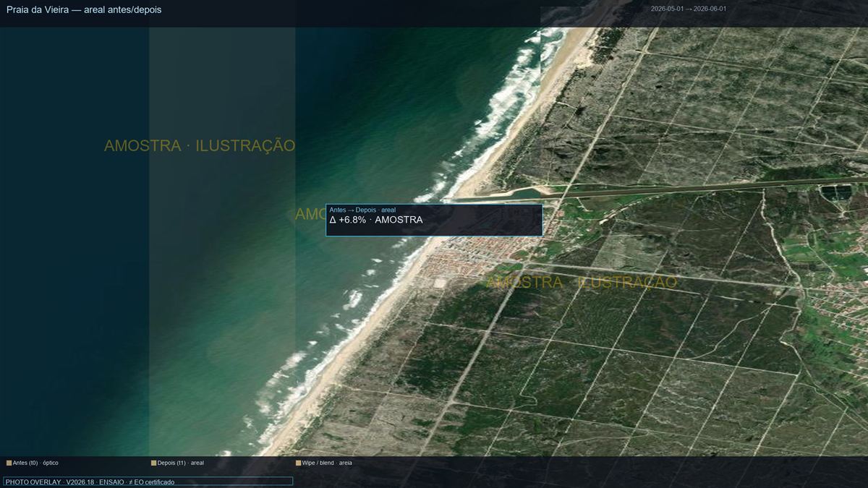Click the Δ +6.8% · AMOSTRA tooltip value
Image resolution: width=868 pixels, height=488 pixels.
(x=376, y=220)
